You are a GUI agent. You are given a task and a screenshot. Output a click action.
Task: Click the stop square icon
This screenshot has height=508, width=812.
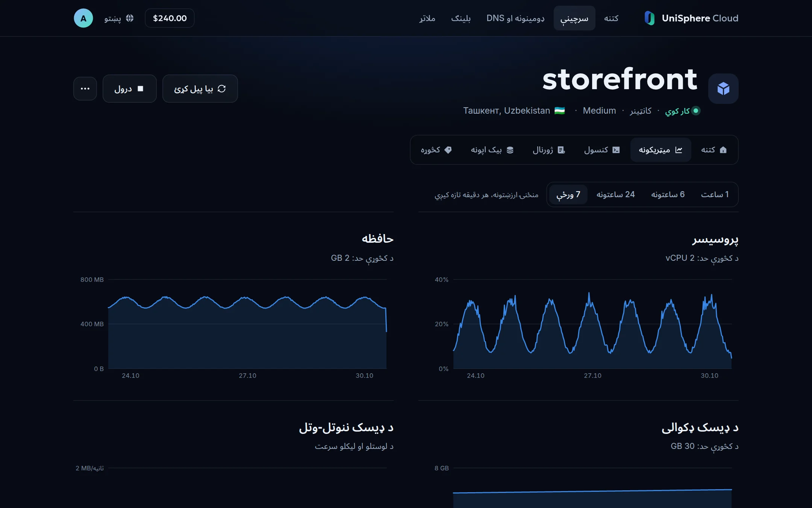click(x=141, y=88)
